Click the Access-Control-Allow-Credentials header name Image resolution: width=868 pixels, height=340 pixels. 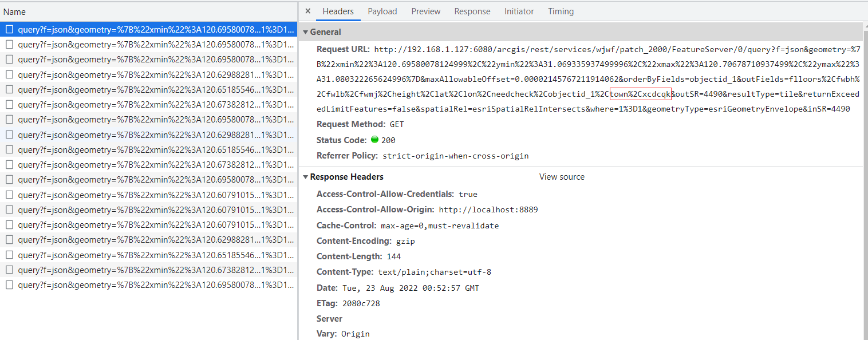click(x=385, y=194)
